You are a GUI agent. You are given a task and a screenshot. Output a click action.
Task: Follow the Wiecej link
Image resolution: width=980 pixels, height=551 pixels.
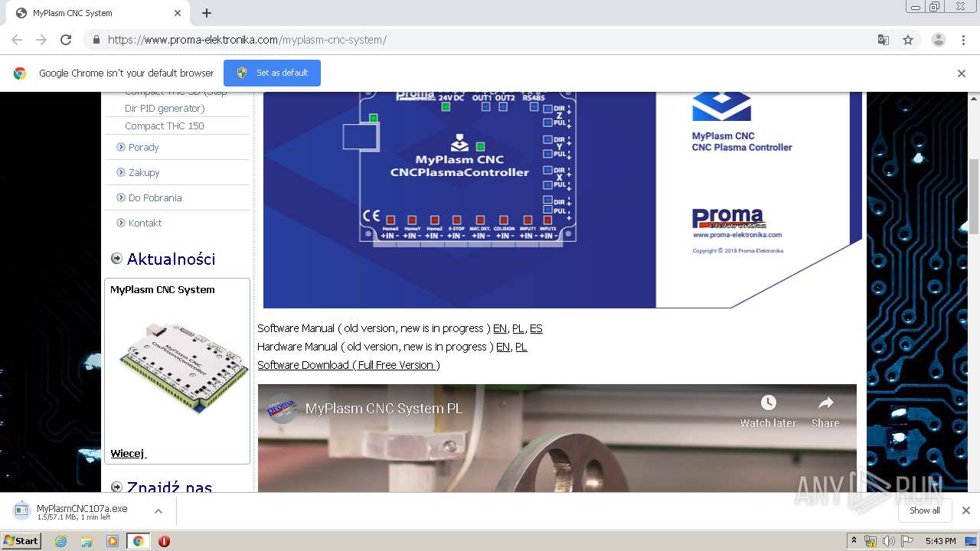click(128, 453)
